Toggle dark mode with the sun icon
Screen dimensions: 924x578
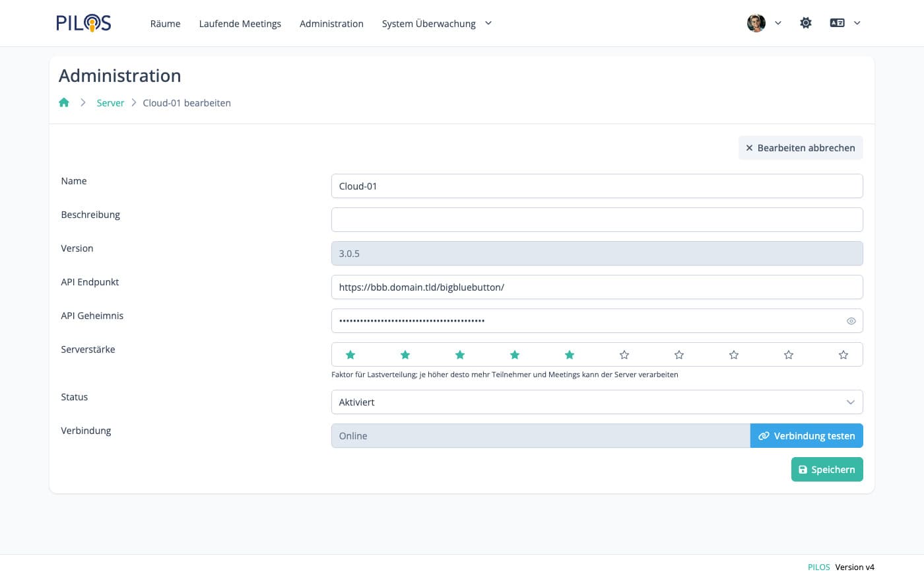click(805, 23)
